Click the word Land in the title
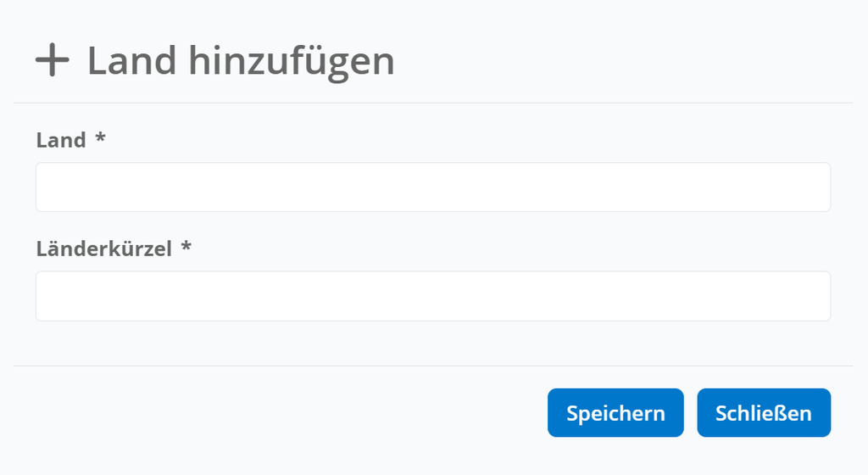 tap(131, 60)
